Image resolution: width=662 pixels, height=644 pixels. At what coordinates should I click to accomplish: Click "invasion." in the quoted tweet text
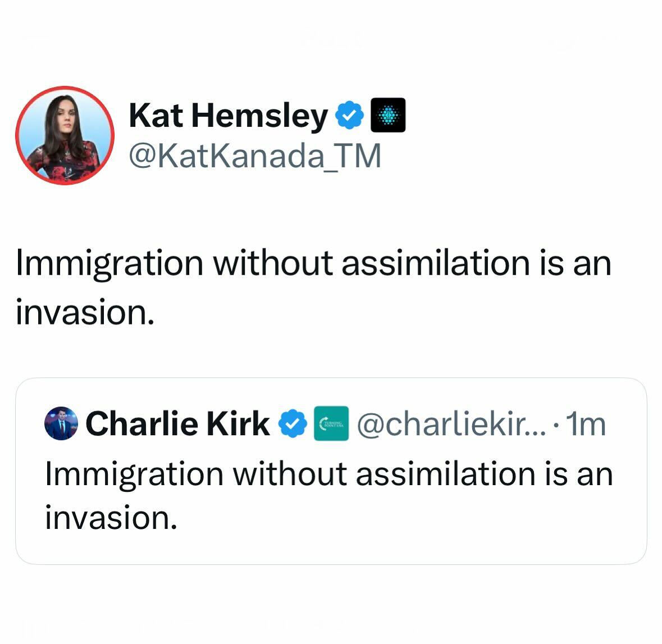(x=111, y=517)
